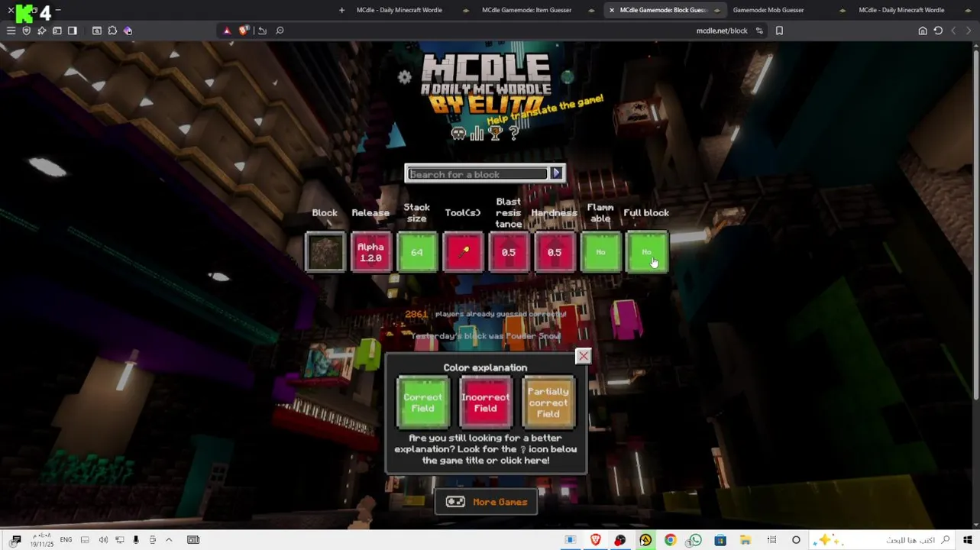Open Brave browser from the taskbar

coord(595,540)
